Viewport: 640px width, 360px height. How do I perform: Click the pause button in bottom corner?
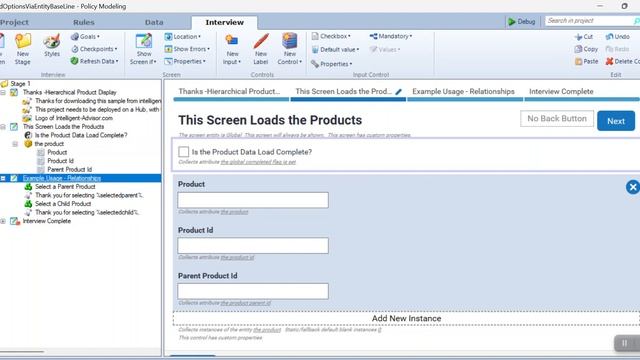(x=624, y=343)
